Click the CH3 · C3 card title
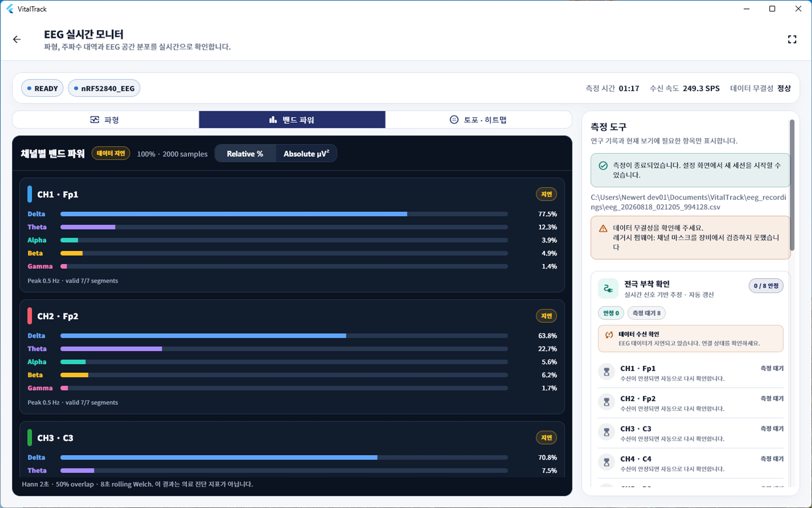Viewport: 812px width, 508px height. (x=55, y=438)
